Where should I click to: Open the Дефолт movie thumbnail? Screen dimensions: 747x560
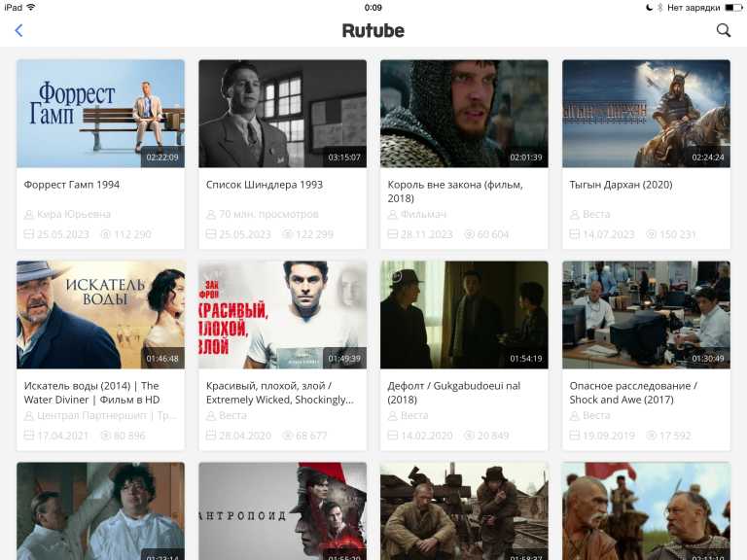(464, 315)
